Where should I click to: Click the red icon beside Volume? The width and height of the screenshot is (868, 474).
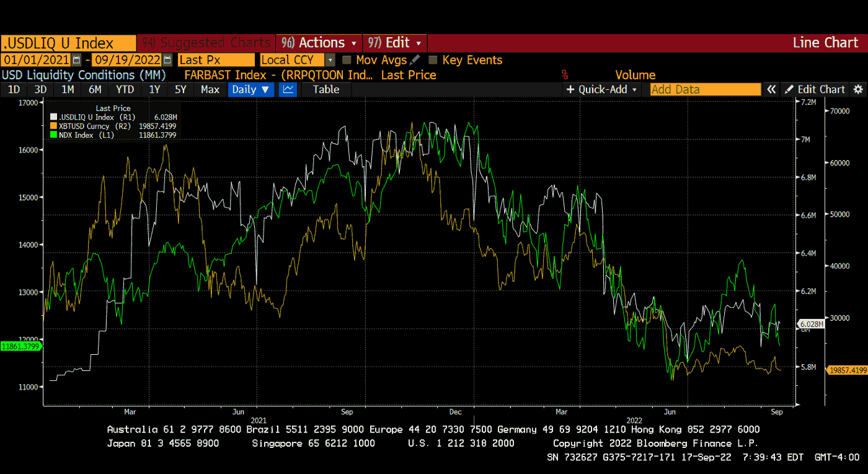(x=565, y=75)
